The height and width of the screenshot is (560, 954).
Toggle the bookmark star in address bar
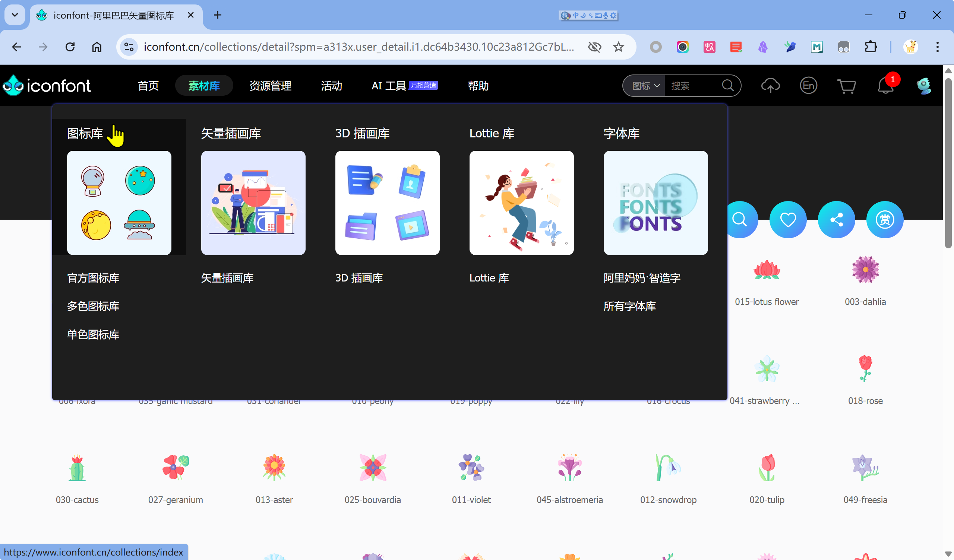click(x=619, y=47)
